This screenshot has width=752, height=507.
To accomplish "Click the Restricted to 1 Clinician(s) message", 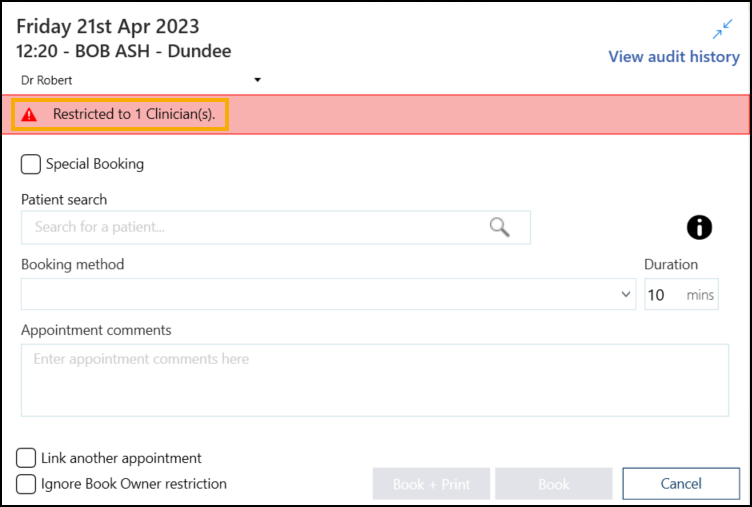I will coord(133,115).
